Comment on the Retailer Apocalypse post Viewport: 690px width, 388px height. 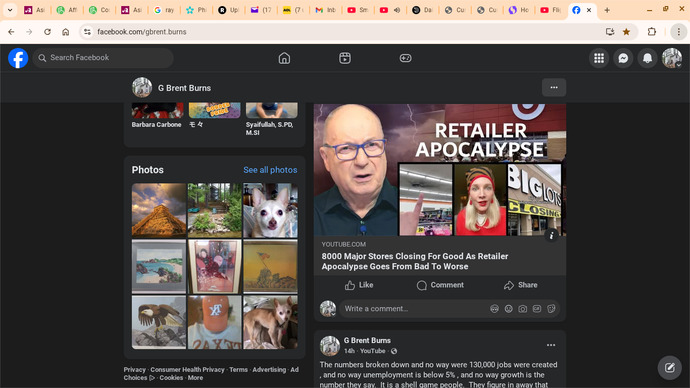(x=440, y=285)
